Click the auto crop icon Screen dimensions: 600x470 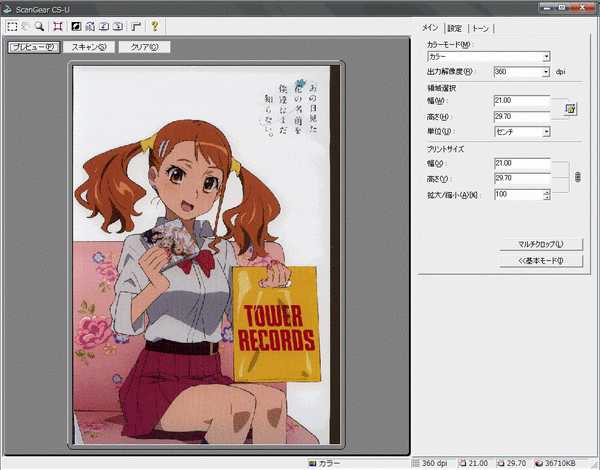coord(58,26)
